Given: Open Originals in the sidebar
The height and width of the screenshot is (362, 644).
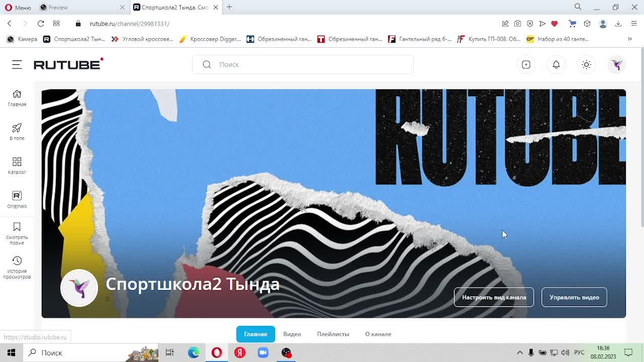Looking at the screenshot, I should [x=17, y=200].
